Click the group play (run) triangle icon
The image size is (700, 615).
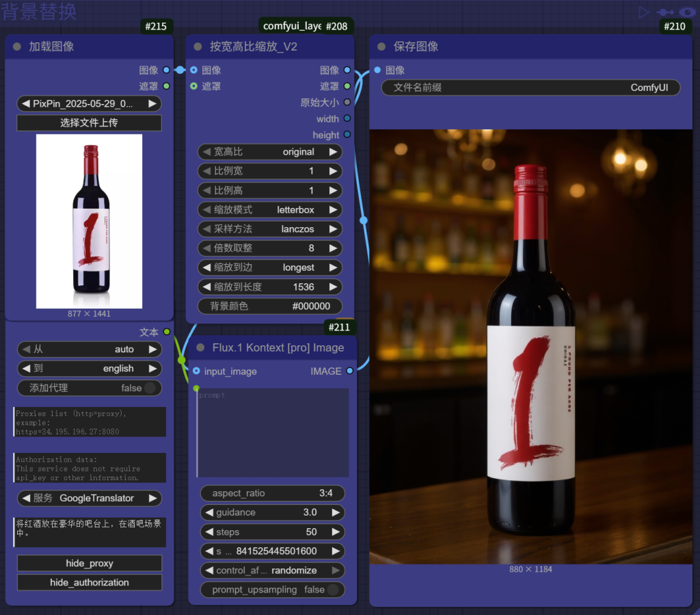pos(643,12)
